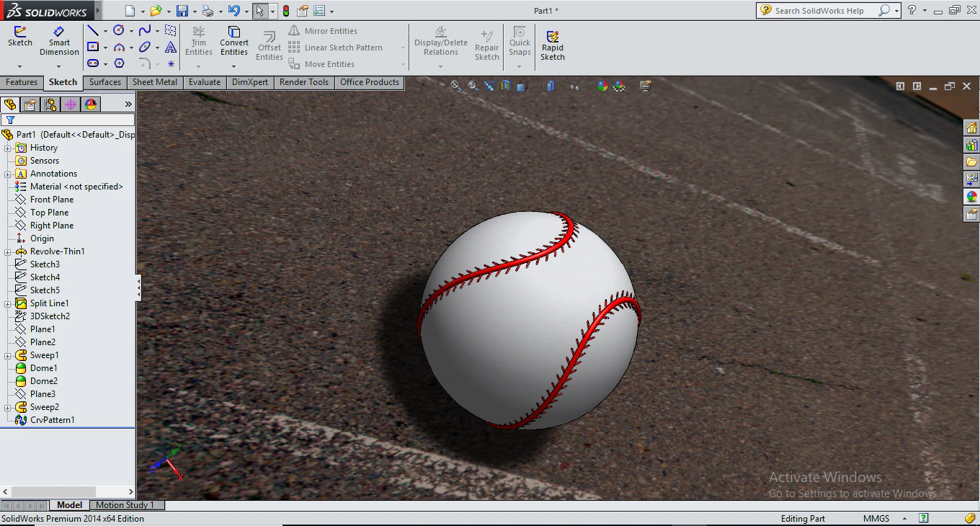The image size is (980, 526).
Task: Select the Centerpoint Arc tool
Action: 119,47
